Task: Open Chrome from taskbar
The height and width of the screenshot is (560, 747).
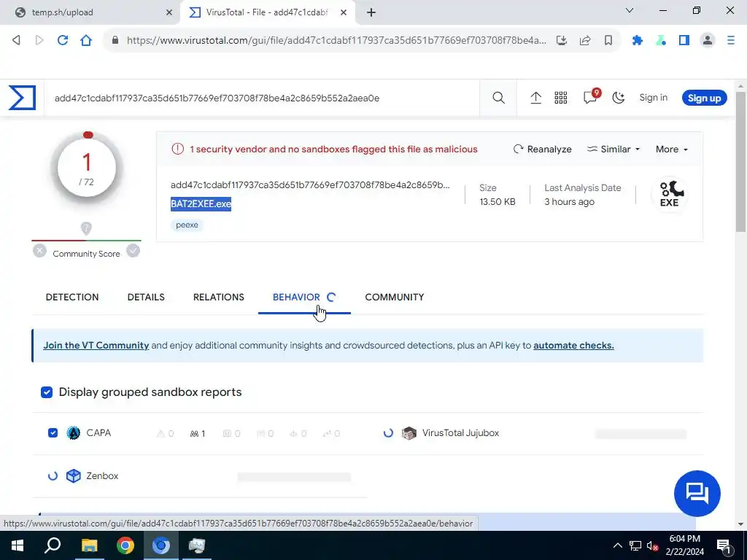Action: (125, 545)
